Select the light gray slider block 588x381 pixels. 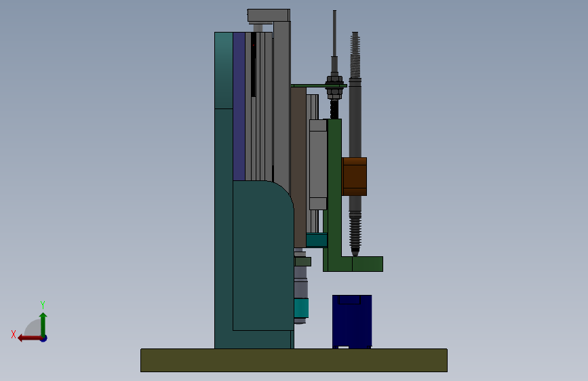(318, 165)
